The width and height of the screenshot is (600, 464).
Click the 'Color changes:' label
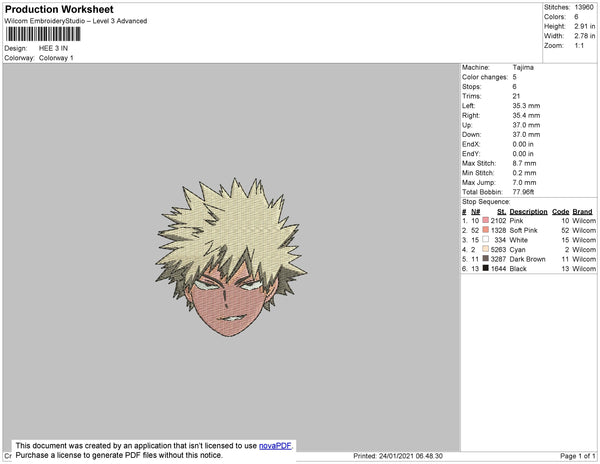(x=485, y=77)
